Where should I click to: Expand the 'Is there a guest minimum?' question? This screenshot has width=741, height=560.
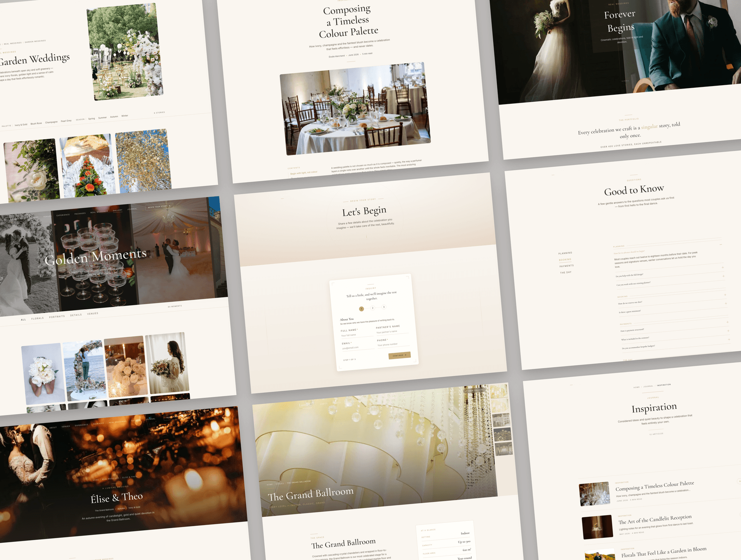[672, 309]
